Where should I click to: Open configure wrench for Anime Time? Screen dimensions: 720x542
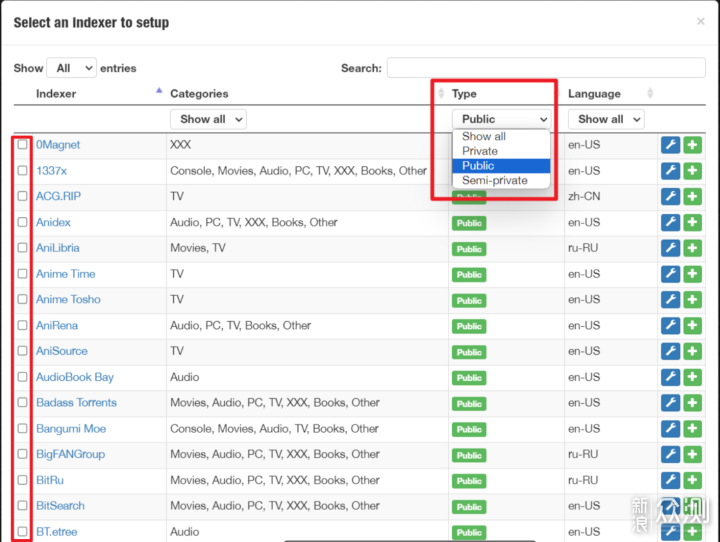(670, 274)
